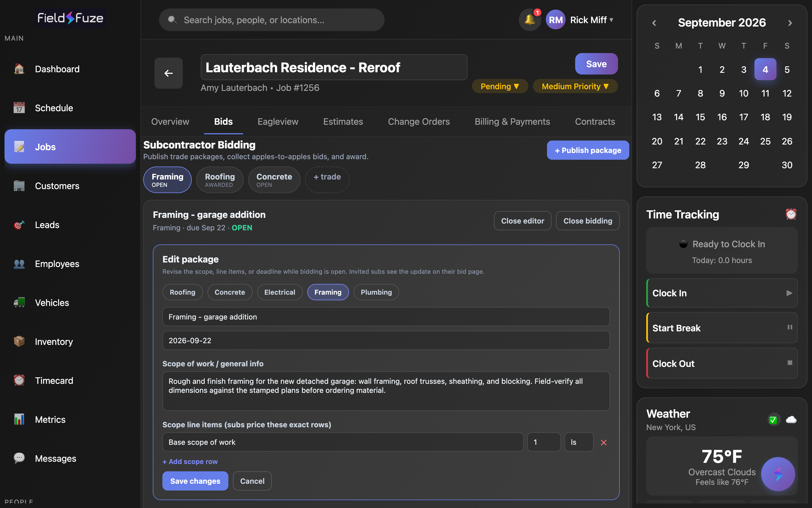Click the Time Tracking alarm clock icon
This screenshot has width=812, height=508.
tap(791, 214)
